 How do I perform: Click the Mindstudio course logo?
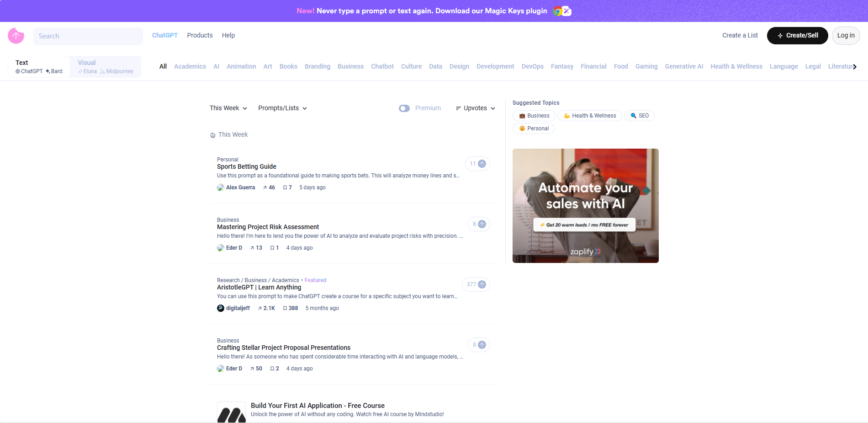(x=232, y=412)
